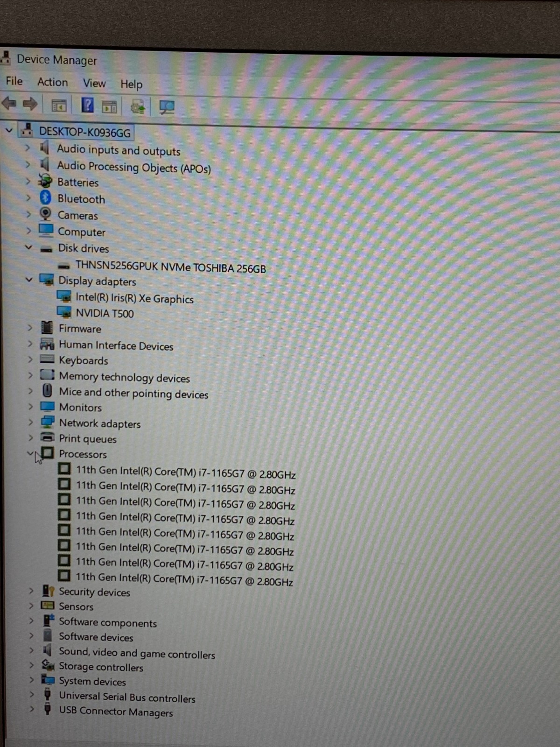Click the Back arrow toolbar icon
Viewport: 560px width, 747px height.
tap(9, 103)
